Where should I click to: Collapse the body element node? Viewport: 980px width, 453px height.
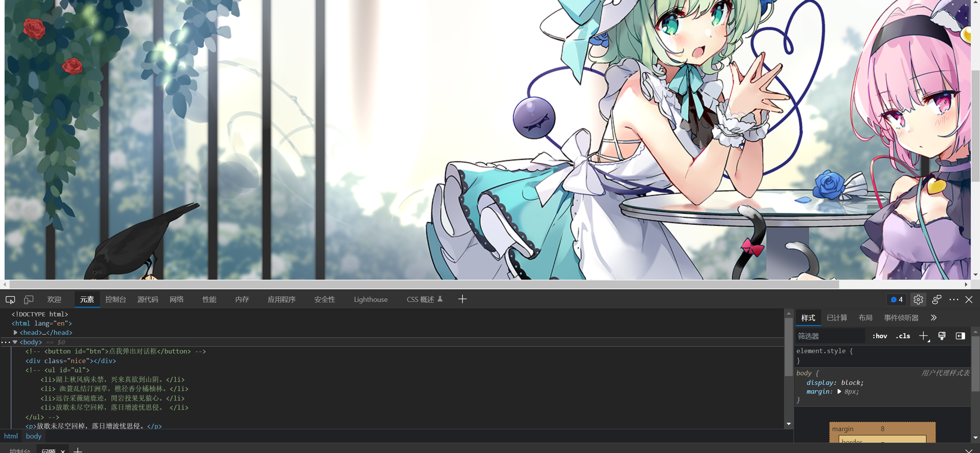[15, 342]
